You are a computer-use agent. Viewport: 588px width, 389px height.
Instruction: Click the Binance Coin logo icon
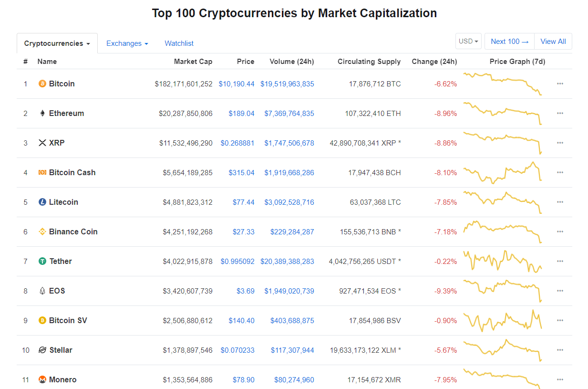pos(42,231)
